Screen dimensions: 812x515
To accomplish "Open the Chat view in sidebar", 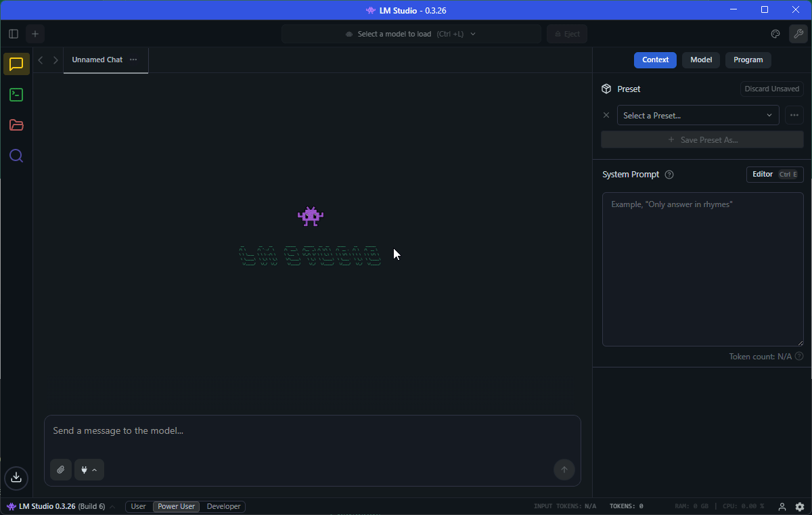I will 16,64.
